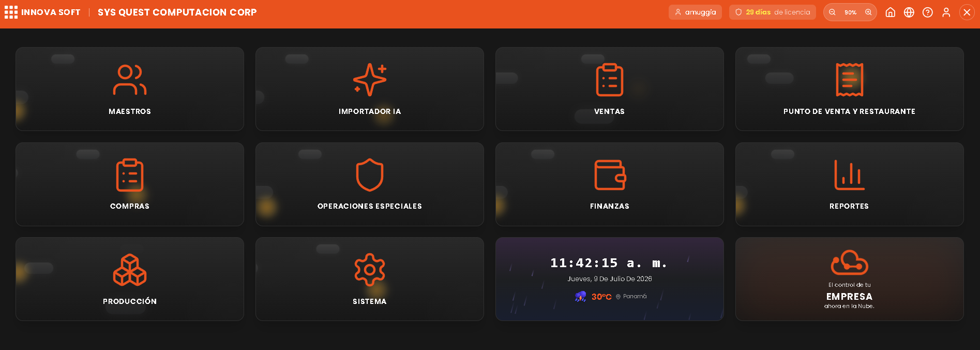Open Operaciones Especiales shield icon
Screen dimensions: 980x350
pyautogui.click(x=370, y=175)
